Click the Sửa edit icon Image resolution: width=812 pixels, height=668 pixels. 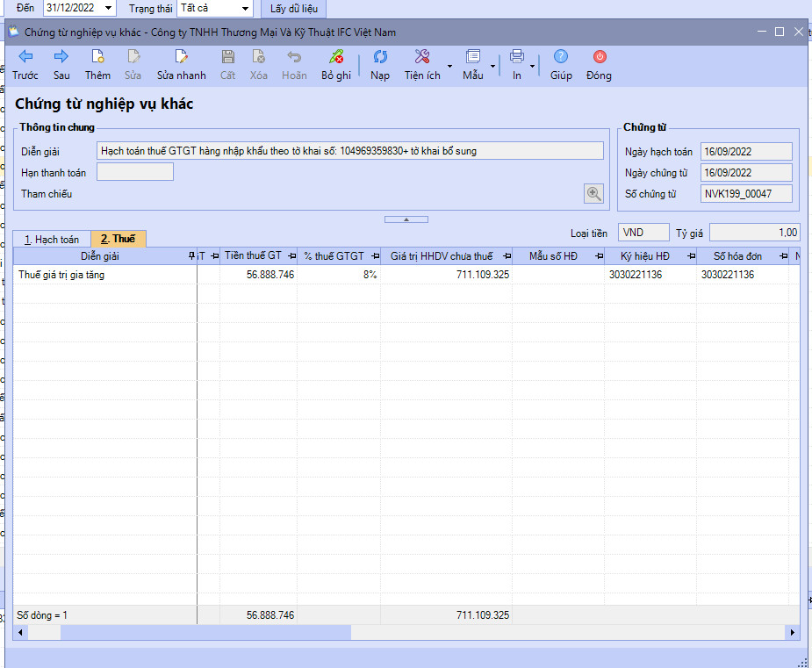click(x=133, y=56)
